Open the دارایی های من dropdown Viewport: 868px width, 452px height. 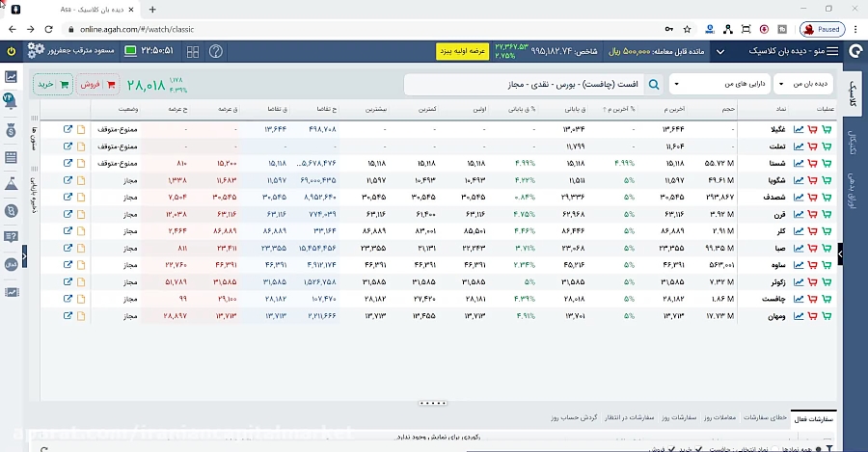[715, 85]
